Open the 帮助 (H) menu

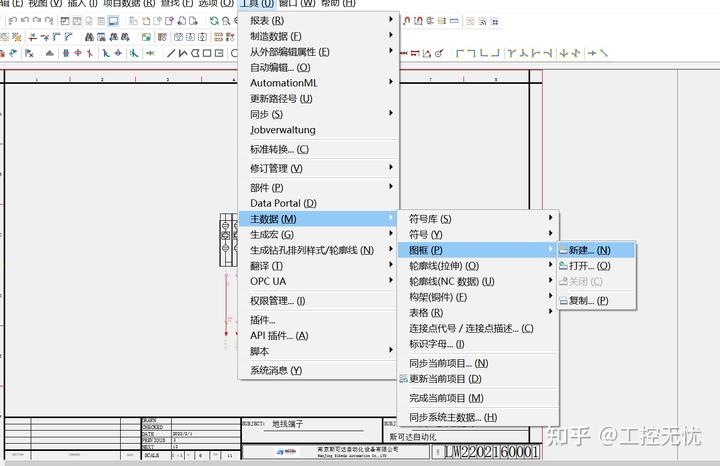[x=338, y=3]
